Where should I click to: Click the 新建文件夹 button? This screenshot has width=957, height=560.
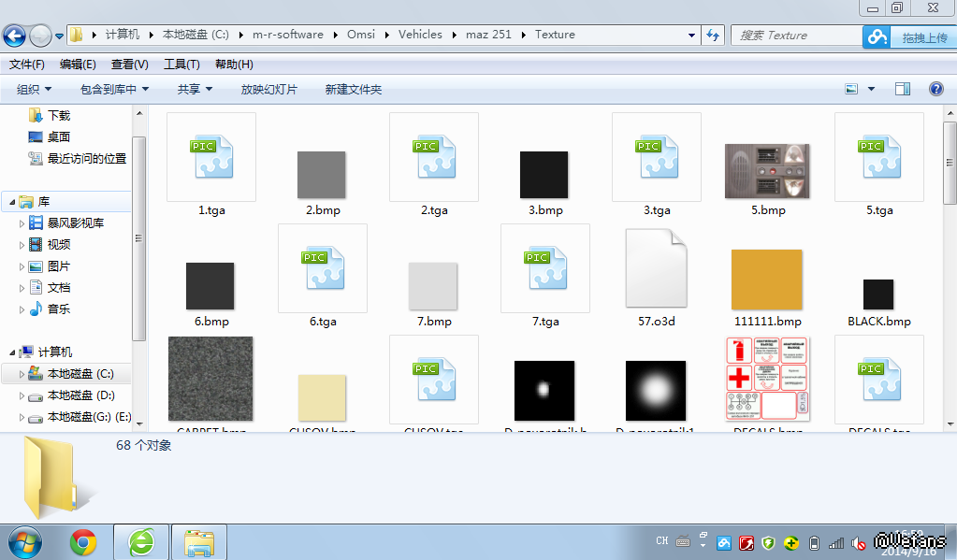[354, 89]
